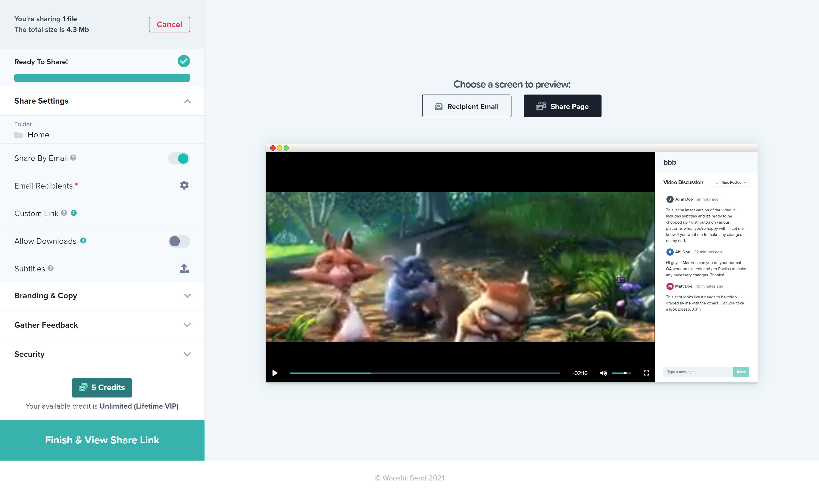Click the 5 Credits button

click(x=102, y=388)
